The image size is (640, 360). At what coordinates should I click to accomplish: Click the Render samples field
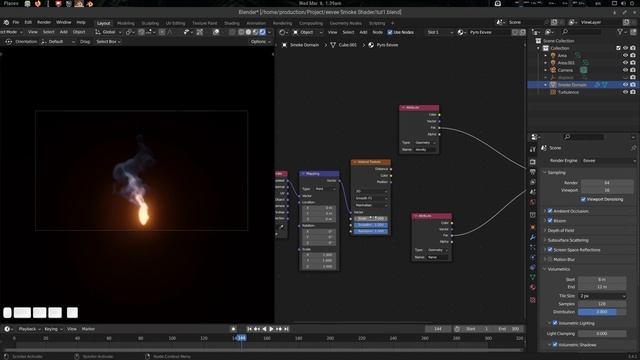(x=607, y=183)
